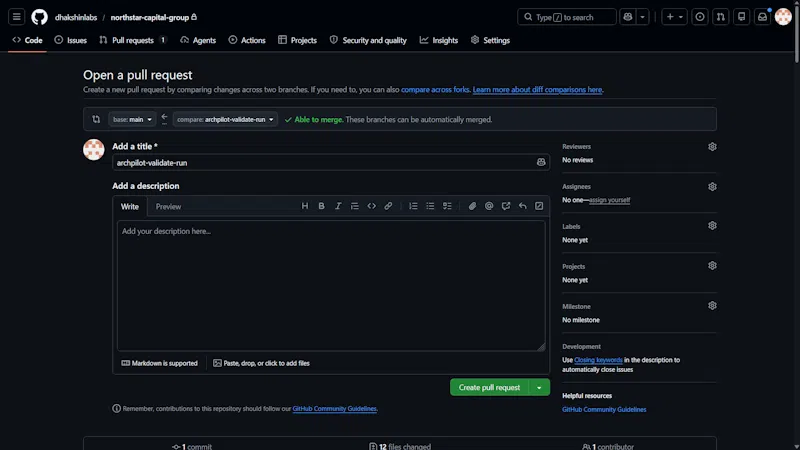Open the create new plus menu
800x450 pixels.
coord(674,17)
